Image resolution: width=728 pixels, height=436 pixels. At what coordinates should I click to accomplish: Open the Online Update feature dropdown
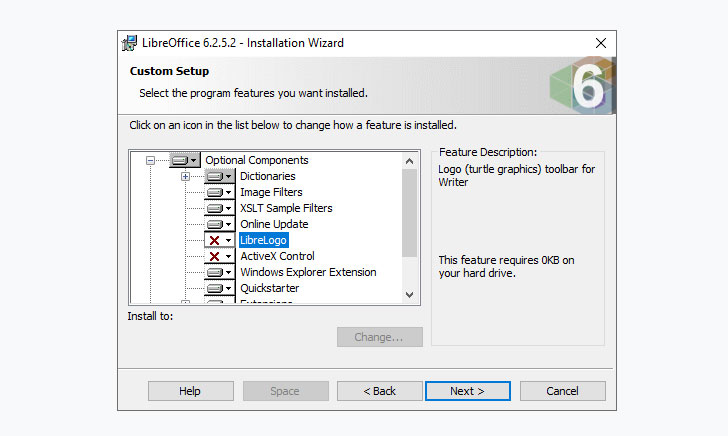220,224
